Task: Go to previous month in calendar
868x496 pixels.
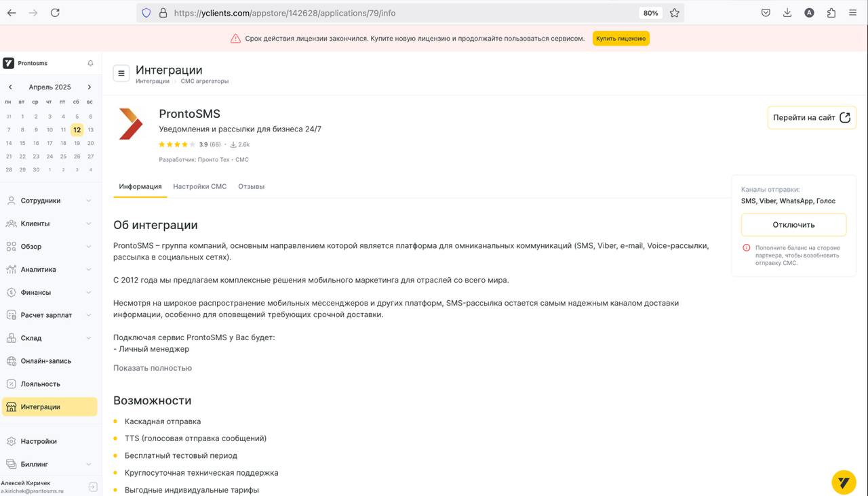Action: click(11, 87)
